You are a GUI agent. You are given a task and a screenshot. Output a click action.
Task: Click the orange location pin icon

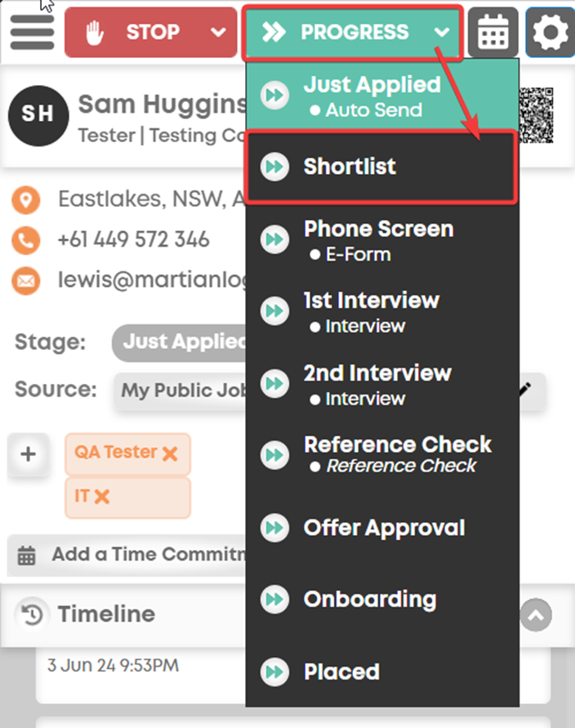[x=26, y=200]
